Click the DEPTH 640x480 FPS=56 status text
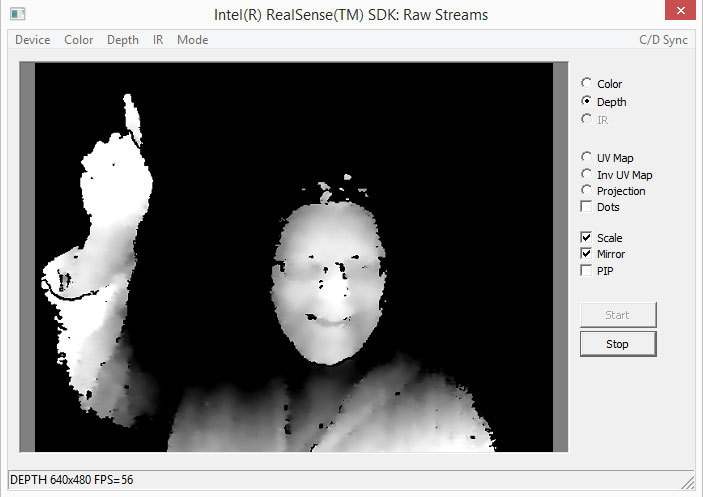The height and width of the screenshot is (497, 703). point(72,480)
